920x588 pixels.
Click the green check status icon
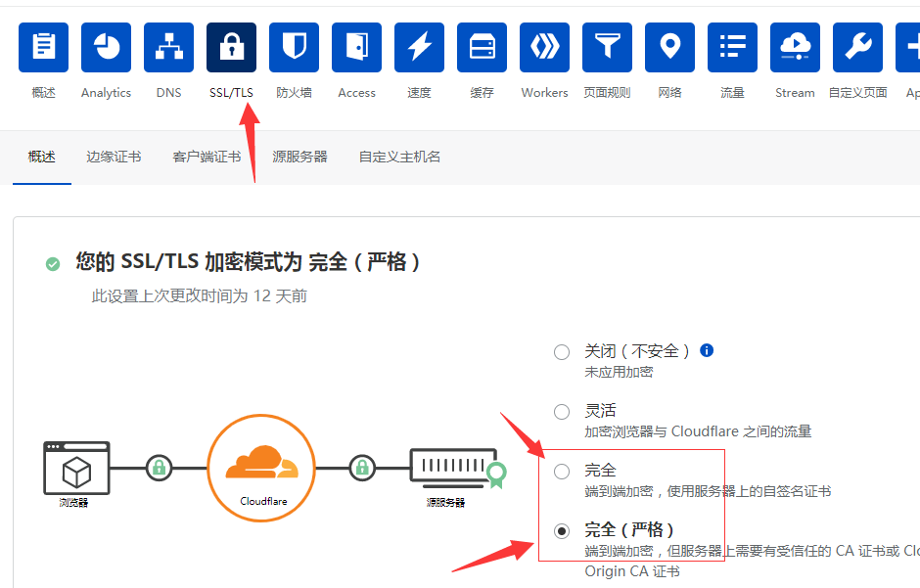tap(53, 264)
